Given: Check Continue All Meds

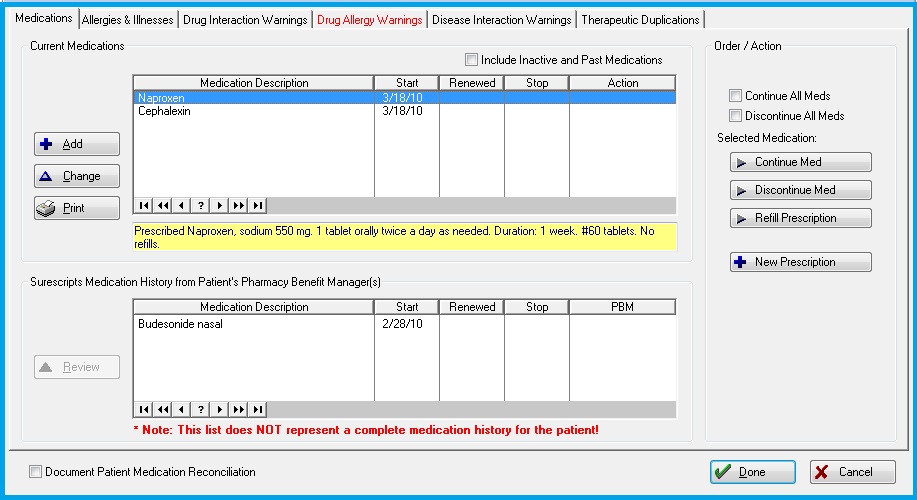Looking at the screenshot, I should coord(735,95).
